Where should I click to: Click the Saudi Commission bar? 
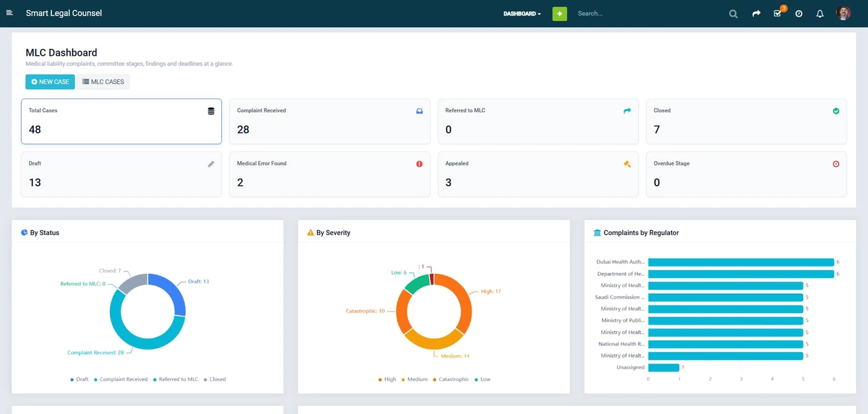725,297
